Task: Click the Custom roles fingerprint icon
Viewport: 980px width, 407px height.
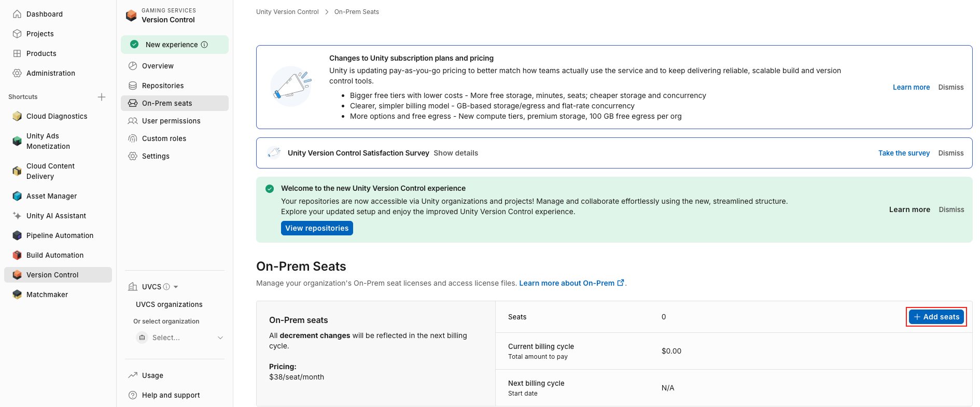Action: coord(133,138)
